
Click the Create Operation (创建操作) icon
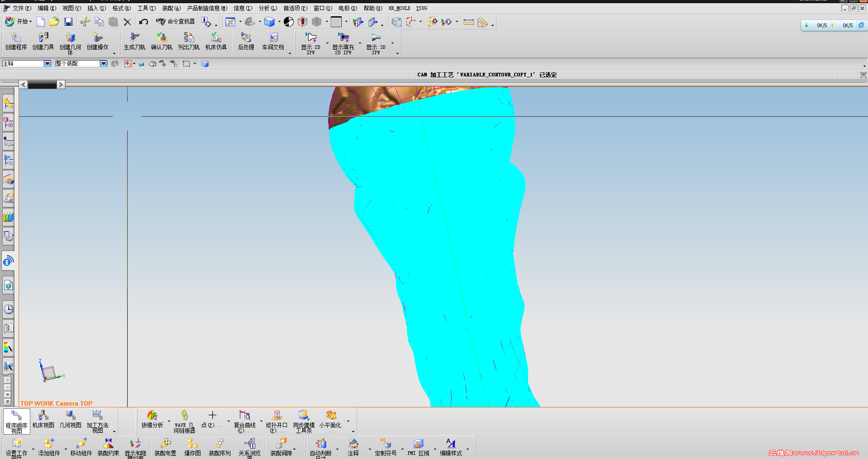[x=98, y=41]
